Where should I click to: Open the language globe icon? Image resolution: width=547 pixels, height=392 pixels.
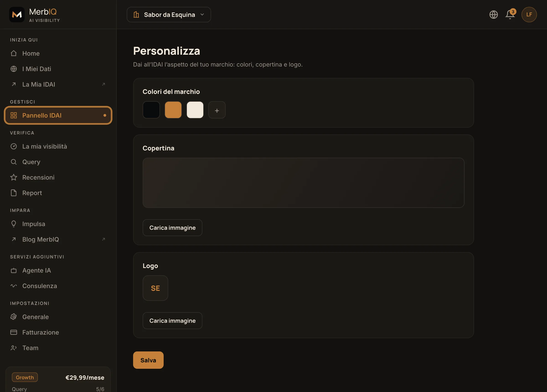pos(493,15)
